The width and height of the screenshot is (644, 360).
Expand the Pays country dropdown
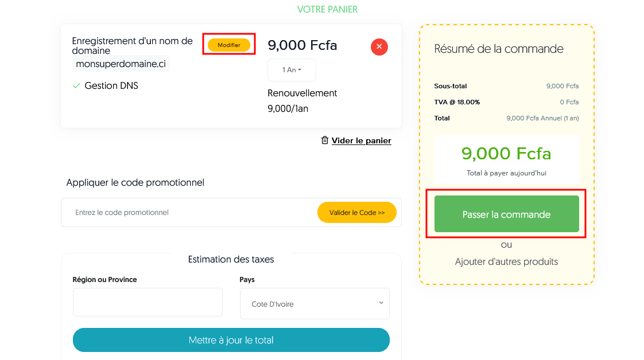click(x=315, y=304)
